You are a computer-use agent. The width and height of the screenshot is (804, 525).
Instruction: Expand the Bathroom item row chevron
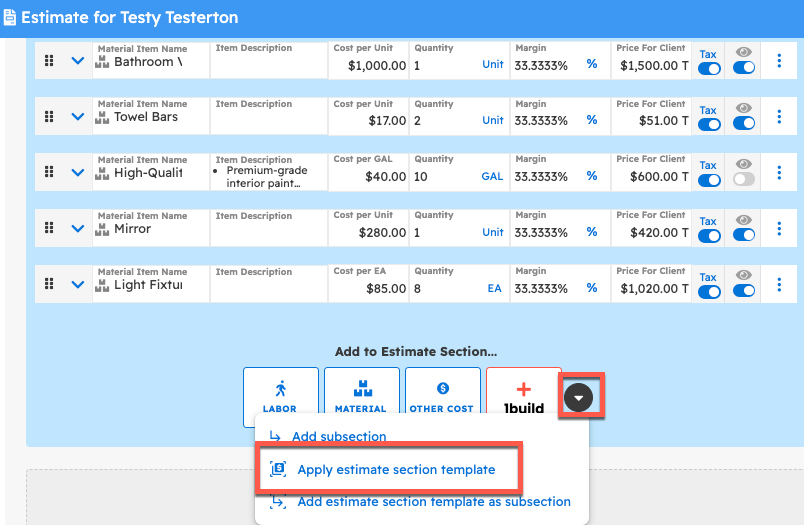[78, 61]
